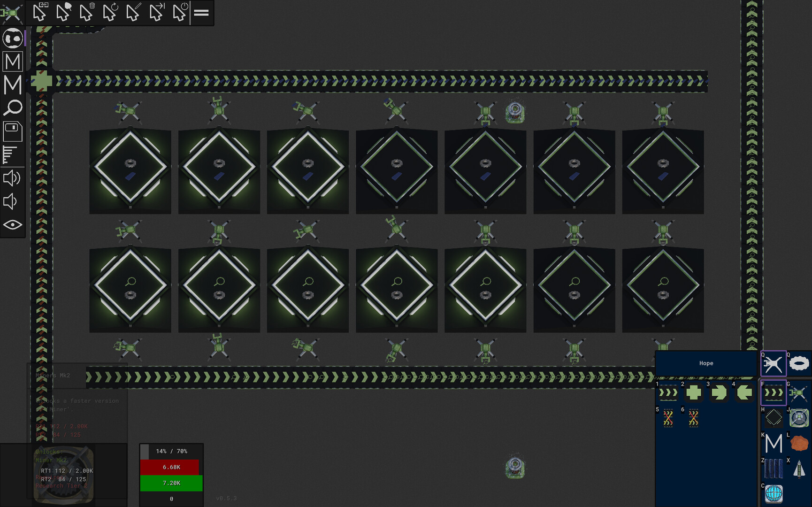The height and width of the screenshot is (507, 812).
Task: Pick right arrow splitter variant 3
Action: (719, 392)
